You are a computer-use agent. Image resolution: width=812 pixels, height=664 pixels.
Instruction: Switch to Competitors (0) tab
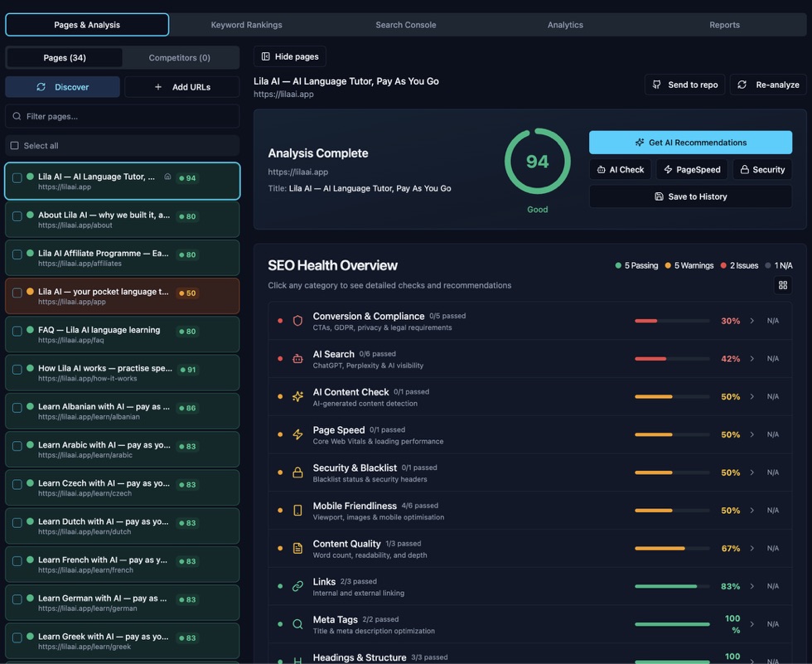(180, 57)
